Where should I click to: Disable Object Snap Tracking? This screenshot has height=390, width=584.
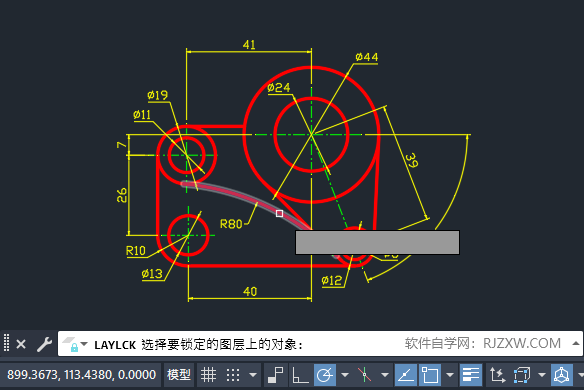click(406, 375)
